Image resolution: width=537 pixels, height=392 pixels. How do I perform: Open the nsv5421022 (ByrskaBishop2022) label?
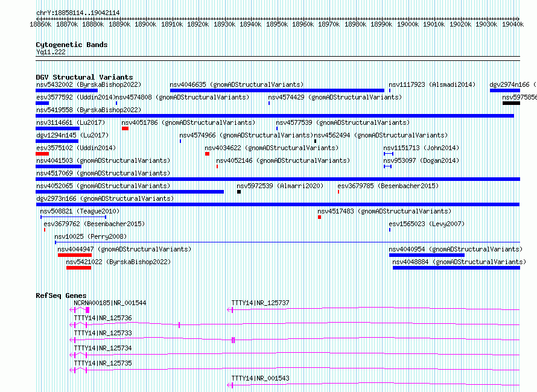pyautogui.click(x=118, y=262)
